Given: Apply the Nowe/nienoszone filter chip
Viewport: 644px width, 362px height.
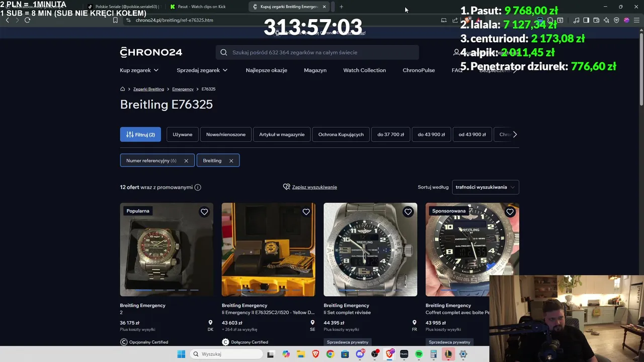Looking at the screenshot, I should pyautogui.click(x=226, y=134).
